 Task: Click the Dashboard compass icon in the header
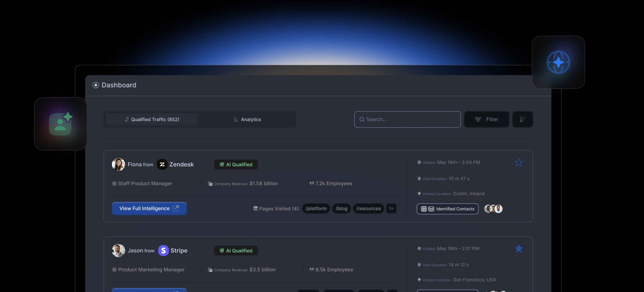coord(96,85)
